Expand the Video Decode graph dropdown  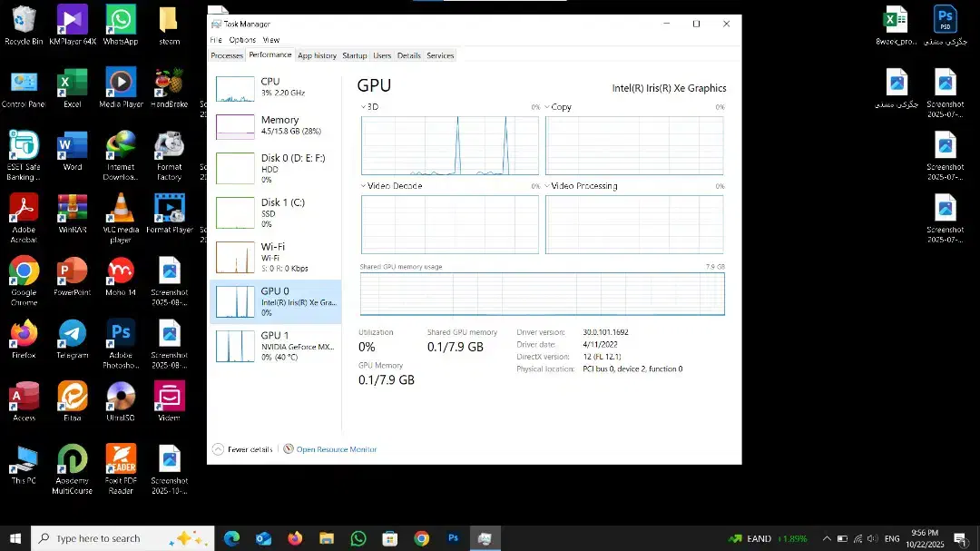pos(365,186)
